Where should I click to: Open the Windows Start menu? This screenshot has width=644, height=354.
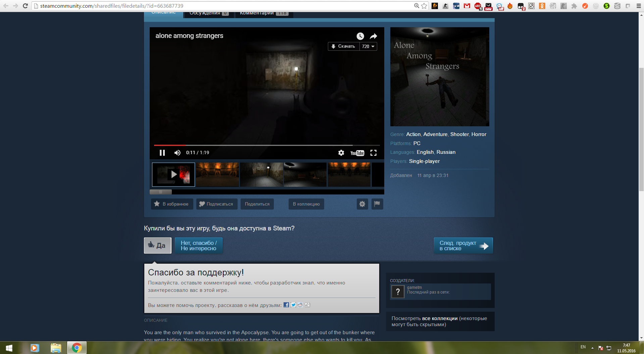[9, 348]
